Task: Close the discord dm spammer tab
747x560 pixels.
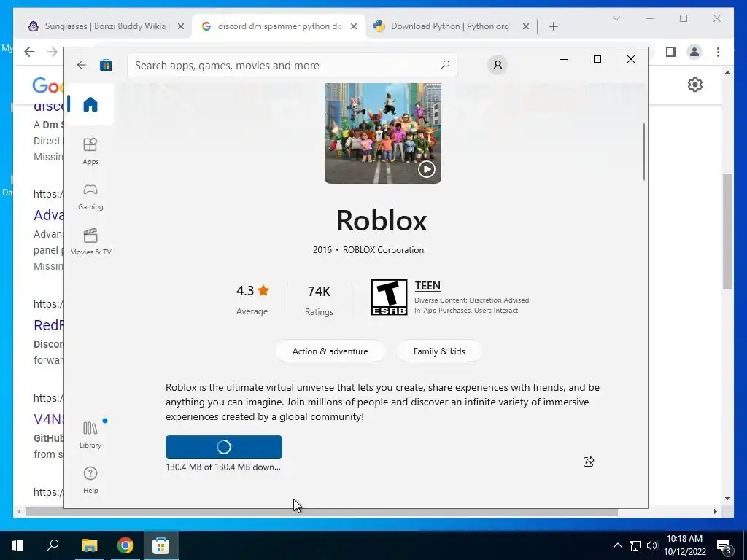Action: [x=354, y=26]
